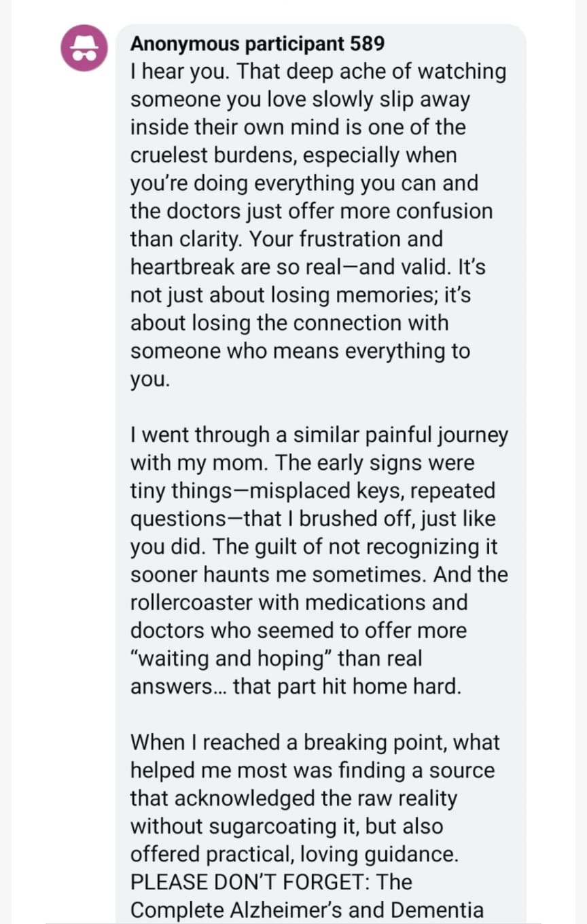Open the Anonymous participant 589 name
The image size is (587, 924).
click(257, 44)
